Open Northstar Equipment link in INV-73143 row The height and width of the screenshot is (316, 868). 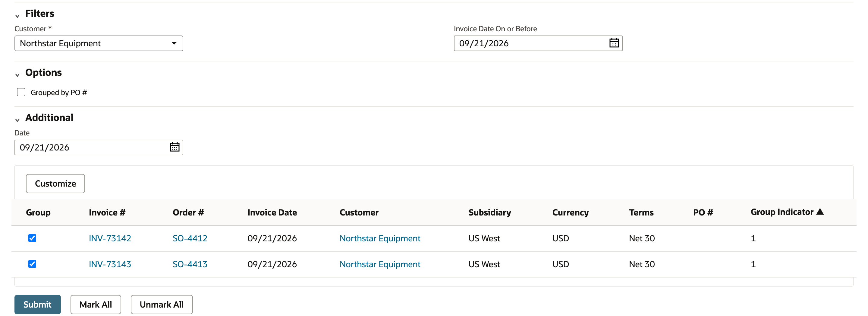[380, 264]
